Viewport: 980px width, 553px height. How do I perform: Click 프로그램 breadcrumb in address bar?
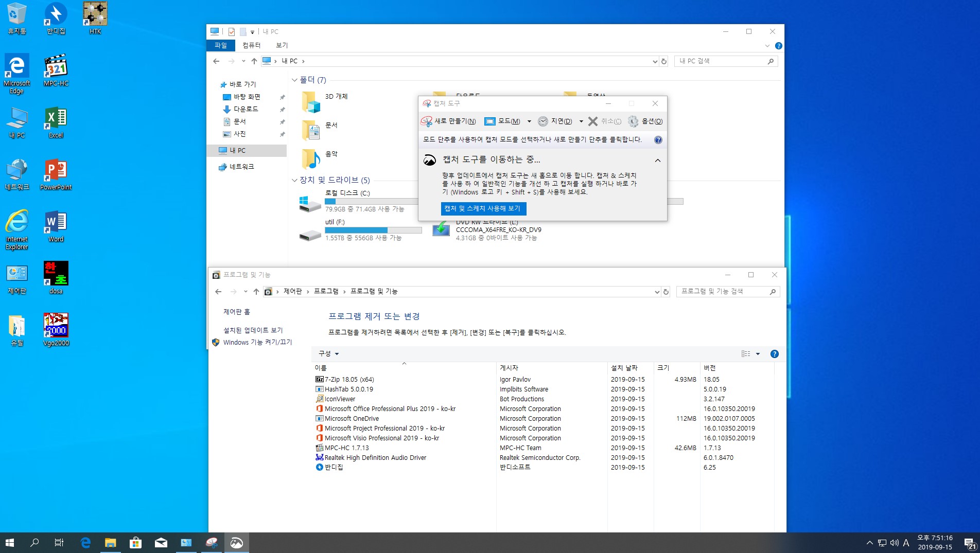[x=326, y=291]
